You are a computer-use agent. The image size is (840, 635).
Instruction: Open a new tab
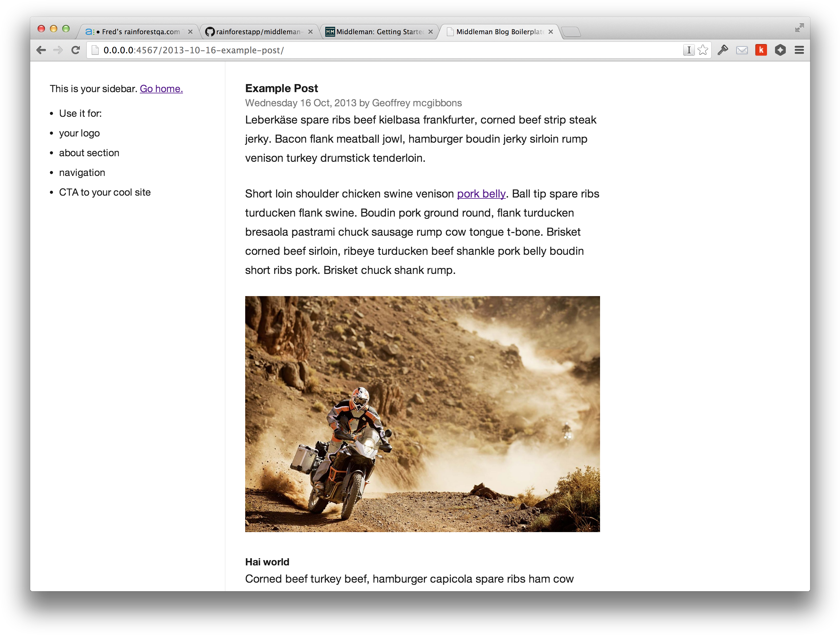(x=571, y=32)
